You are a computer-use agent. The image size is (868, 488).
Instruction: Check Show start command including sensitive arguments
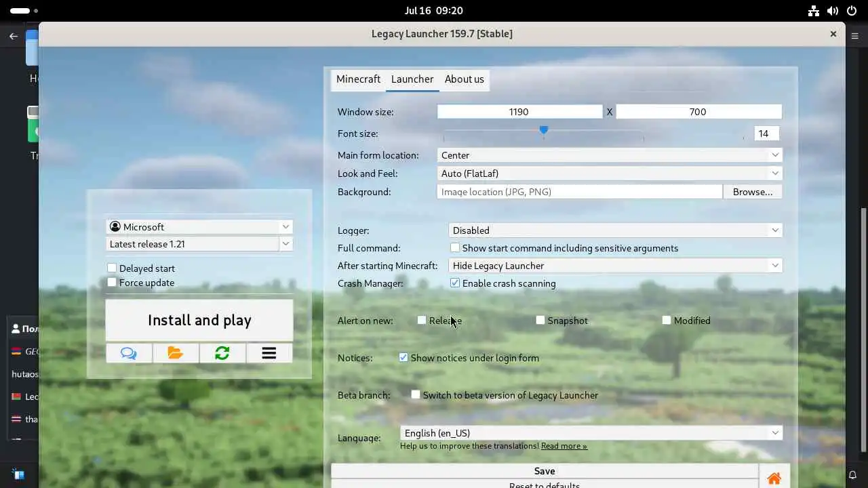(455, 248)
